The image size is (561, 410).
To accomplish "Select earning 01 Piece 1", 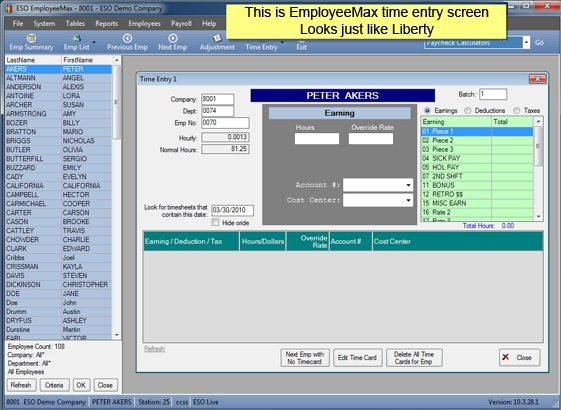I will [477, 131].
